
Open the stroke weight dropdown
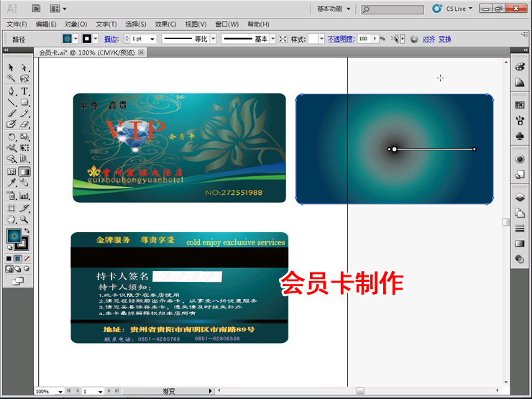coord(152,39)
